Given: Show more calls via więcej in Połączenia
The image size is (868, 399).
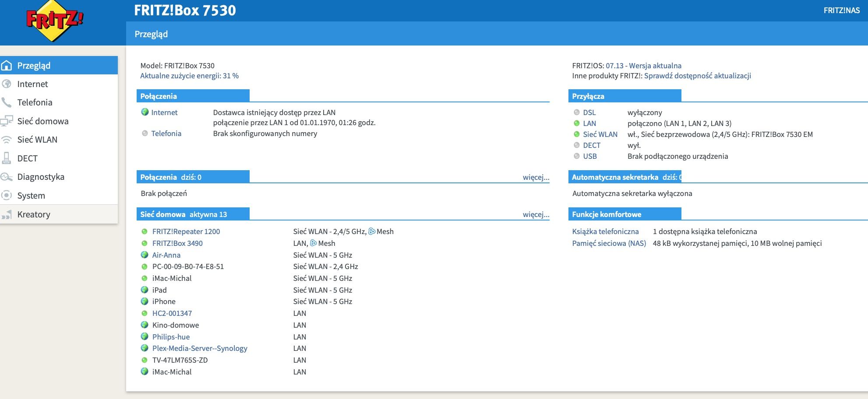Looking at the screenshot, I should 536,177.
